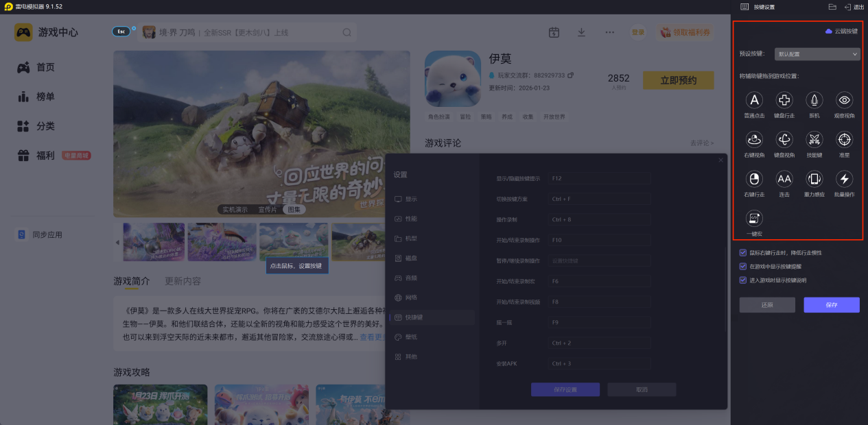
Task: Open 性能 tab in settings dialog
Action: 432,219
